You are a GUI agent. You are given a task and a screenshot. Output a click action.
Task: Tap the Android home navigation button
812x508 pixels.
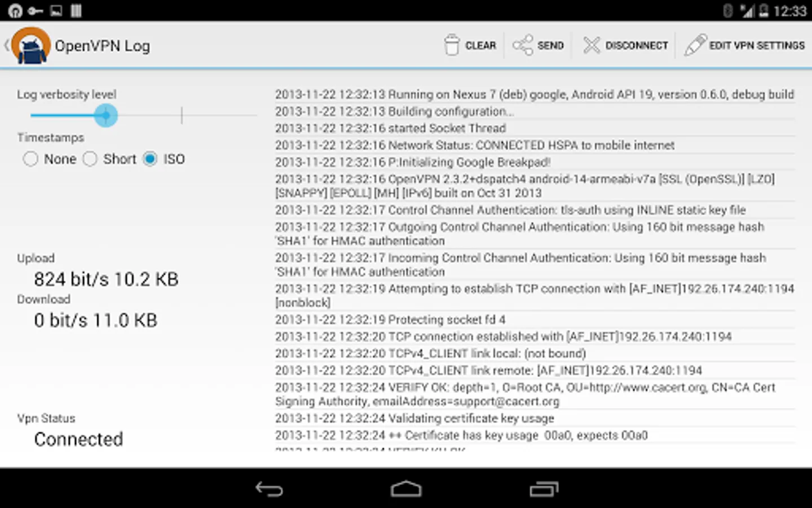tap(406, 489)
